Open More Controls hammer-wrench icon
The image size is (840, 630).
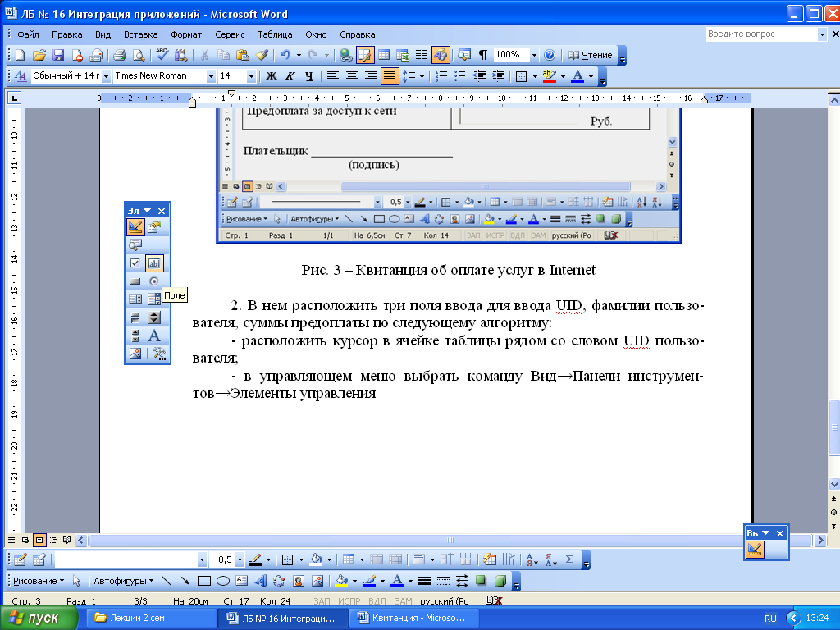tap(158, 354)
